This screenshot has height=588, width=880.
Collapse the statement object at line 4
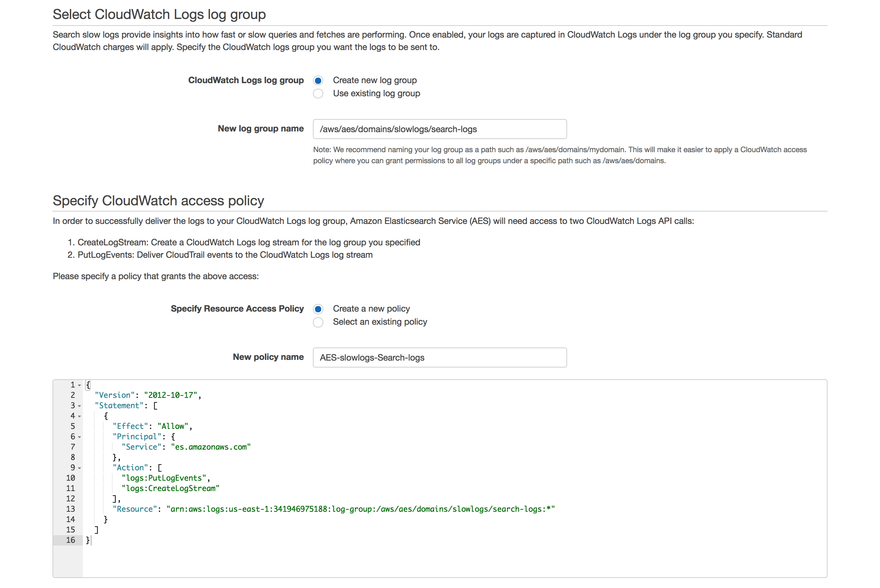click(x=79, y=416)
